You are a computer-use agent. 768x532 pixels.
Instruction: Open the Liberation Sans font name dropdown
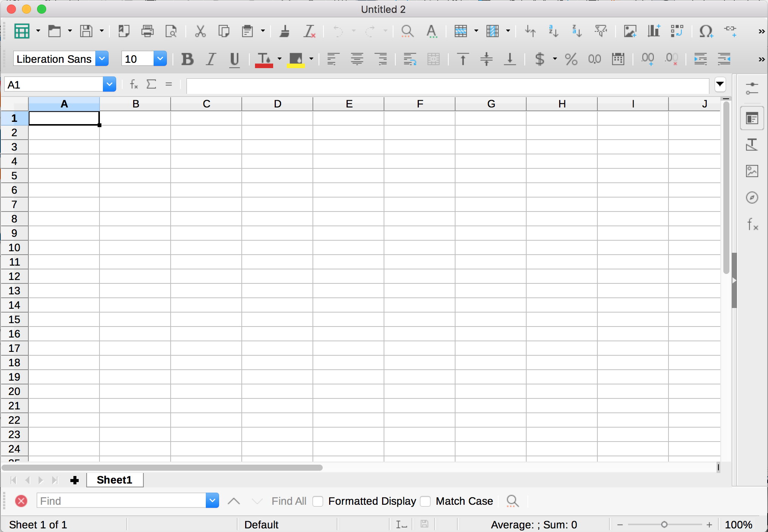coord(102,59)
